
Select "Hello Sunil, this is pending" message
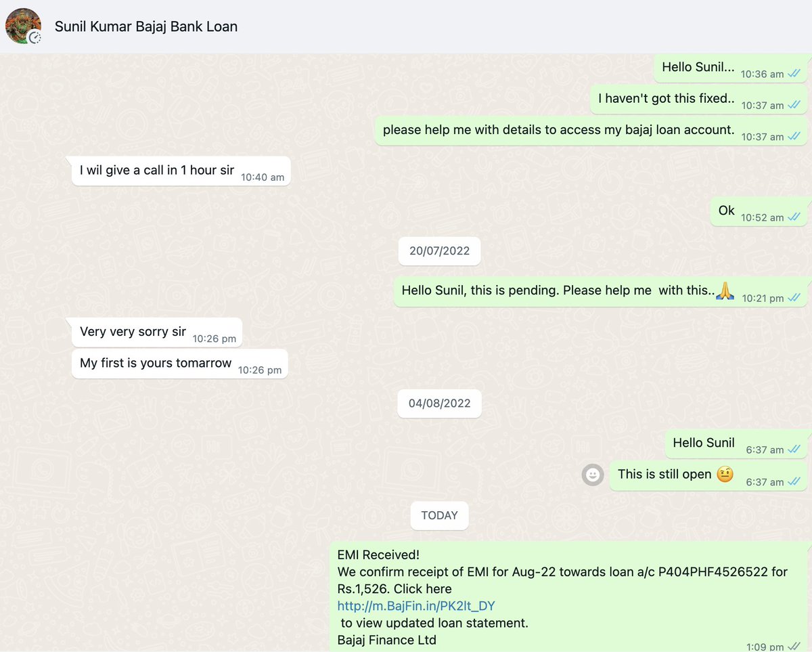pyautogui.click(x=601, y=291)
